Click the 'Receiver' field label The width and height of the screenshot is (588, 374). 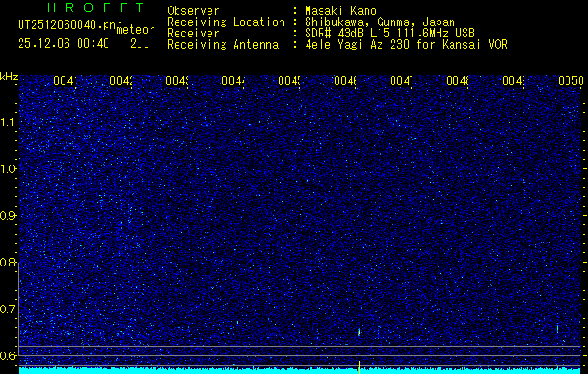[194, 33]
